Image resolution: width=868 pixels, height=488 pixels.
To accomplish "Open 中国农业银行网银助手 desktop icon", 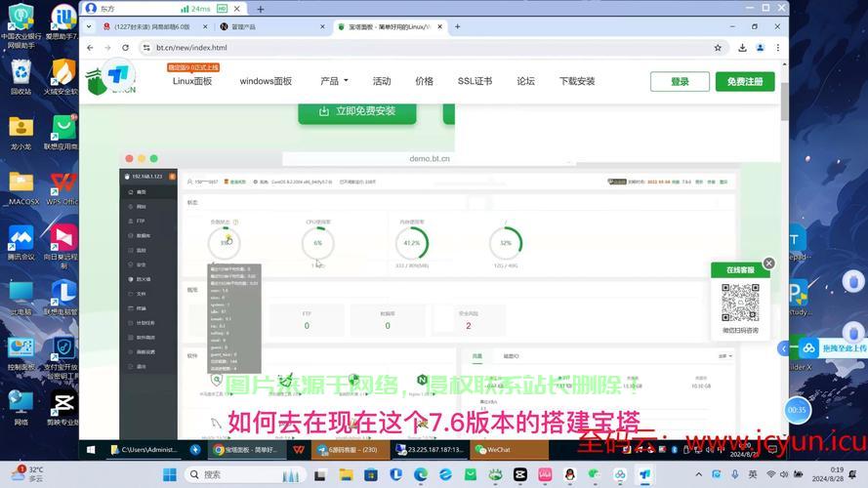I will pos(21,25).
